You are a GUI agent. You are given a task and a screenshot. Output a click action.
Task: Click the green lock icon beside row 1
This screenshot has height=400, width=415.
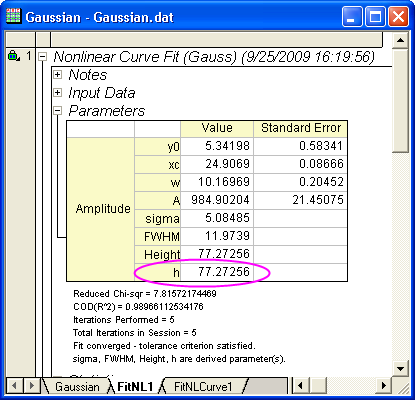[13, 56]
